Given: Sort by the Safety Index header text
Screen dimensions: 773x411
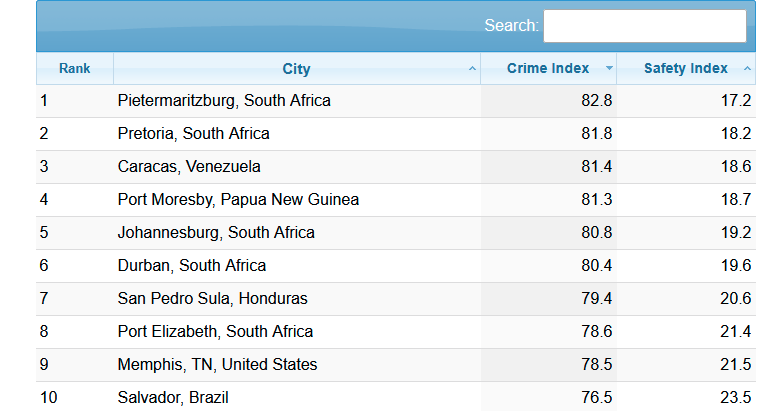Looking at the screenshot, I should point(685,69).
